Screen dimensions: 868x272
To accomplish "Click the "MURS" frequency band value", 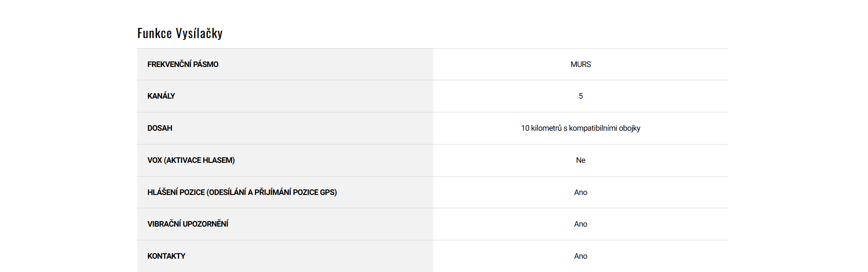I will (581, 65).
